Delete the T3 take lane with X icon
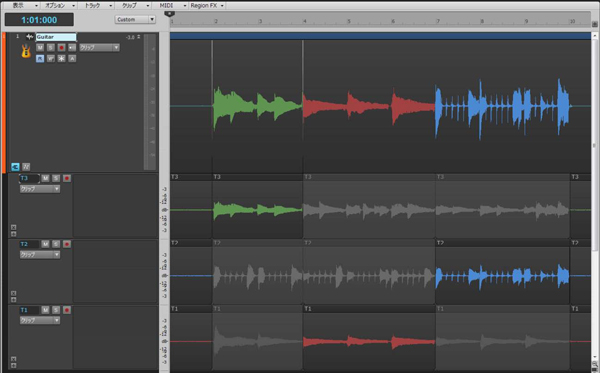This screenshot has height=373, width=600. pos(13,227)
